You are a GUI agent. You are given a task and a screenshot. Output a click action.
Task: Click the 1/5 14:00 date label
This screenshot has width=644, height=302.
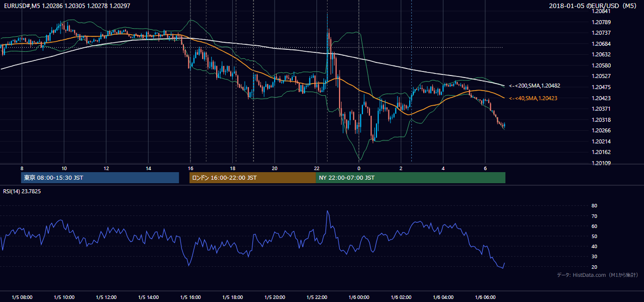[x=148, y=297]
